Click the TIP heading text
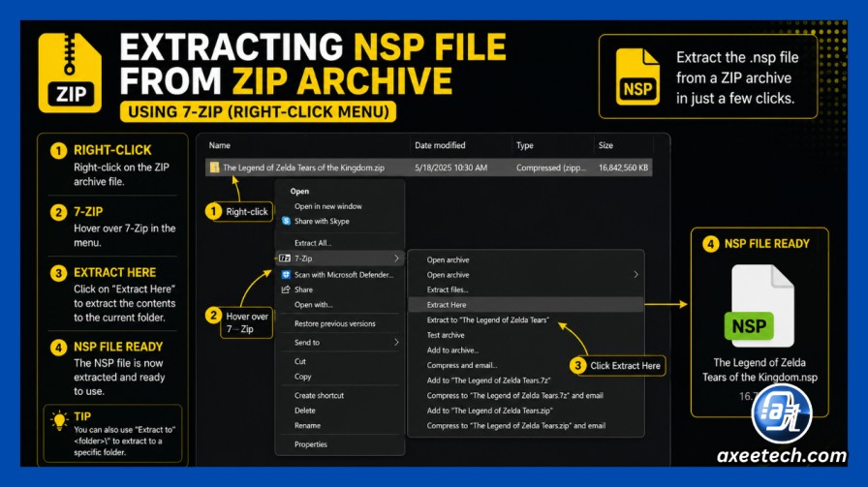 coord(82,416)
